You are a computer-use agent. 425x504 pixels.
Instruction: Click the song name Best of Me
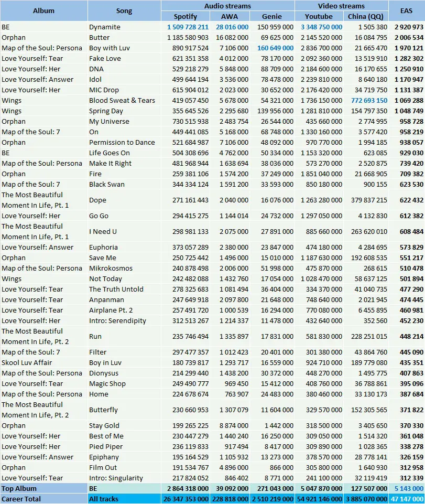pos(106,436)
